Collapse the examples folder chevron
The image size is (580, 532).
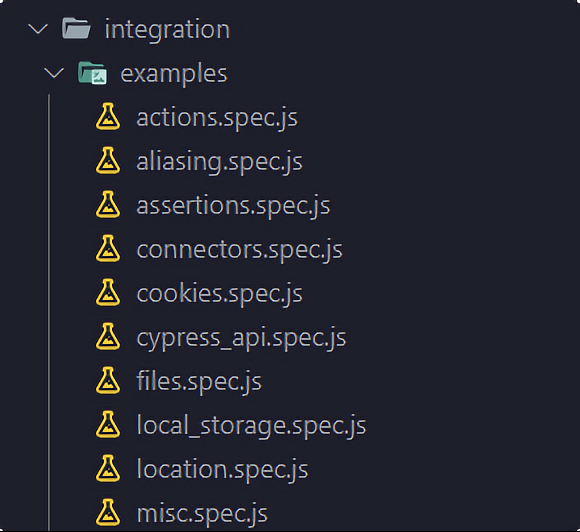coord(54,73)
